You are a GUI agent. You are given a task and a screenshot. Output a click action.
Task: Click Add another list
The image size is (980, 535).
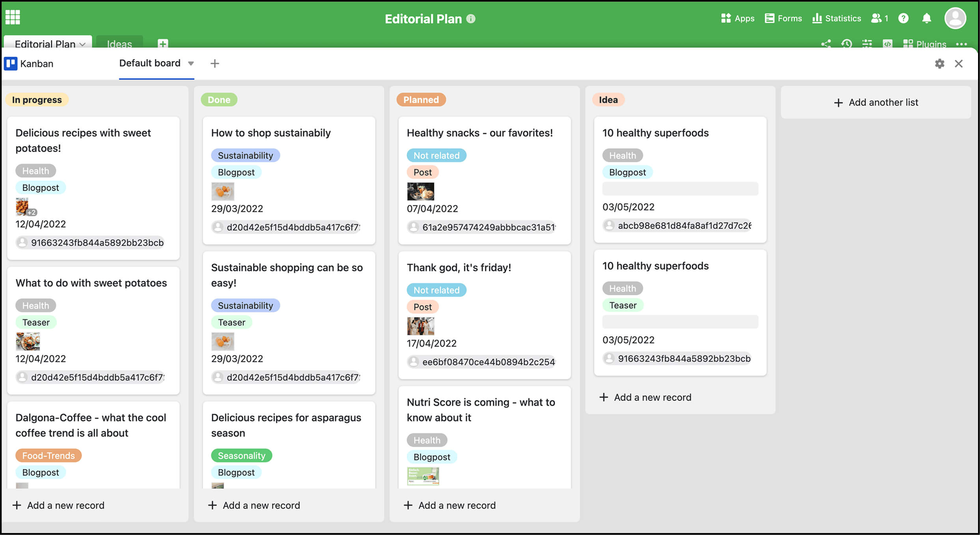click(x=876, y=102)
